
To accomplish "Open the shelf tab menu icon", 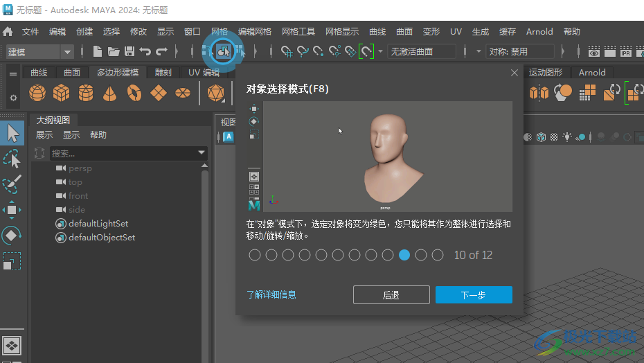I will (13, 74).
